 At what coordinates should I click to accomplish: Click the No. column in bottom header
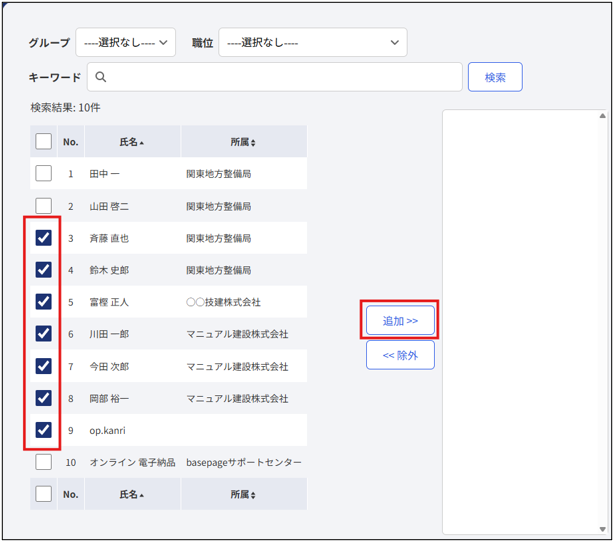[x=71, y=494]
